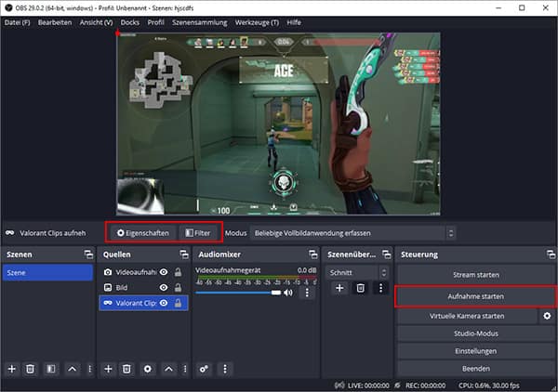This screenshot has height=392, width=558.
Task: Select the Szene entry in Szenen list
Action: 47,272
